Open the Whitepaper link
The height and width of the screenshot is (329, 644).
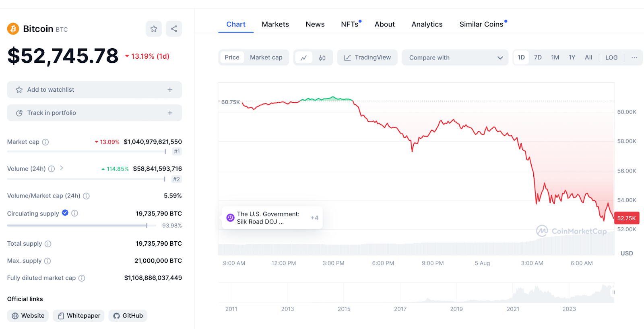pyautogui.click(x=78, y=316)
